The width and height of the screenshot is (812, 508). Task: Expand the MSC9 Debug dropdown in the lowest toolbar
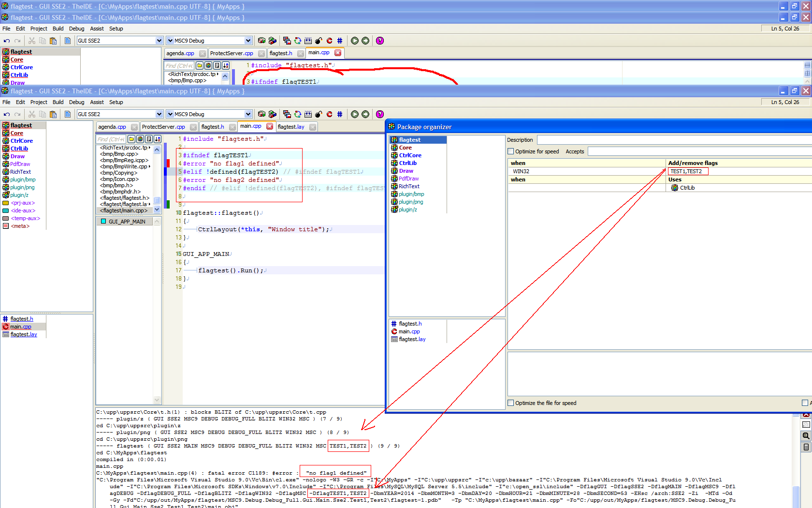pos(248,114)
